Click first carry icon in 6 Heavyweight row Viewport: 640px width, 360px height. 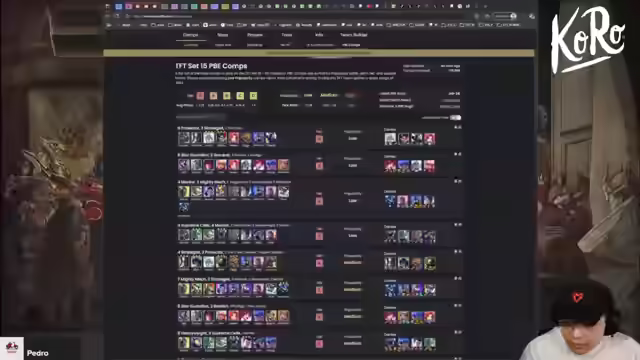click(390, 344)
